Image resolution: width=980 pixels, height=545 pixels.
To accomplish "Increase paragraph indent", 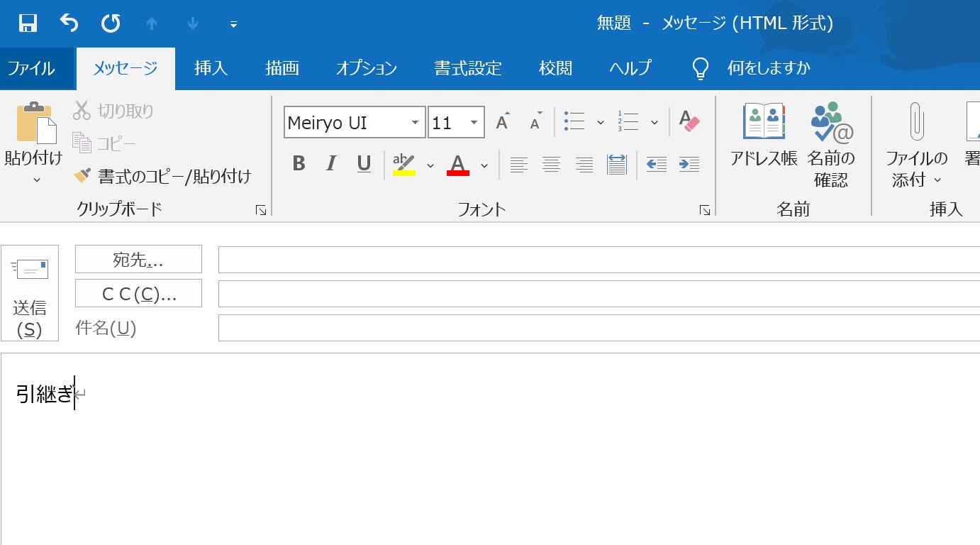I will [689, 165].
